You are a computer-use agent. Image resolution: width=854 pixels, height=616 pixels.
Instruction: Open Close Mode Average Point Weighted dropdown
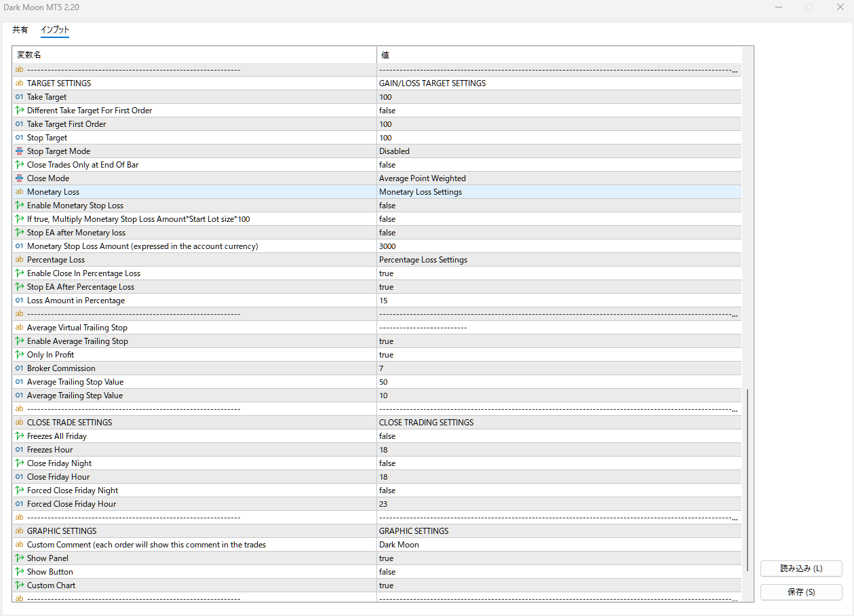coord(422,178)
